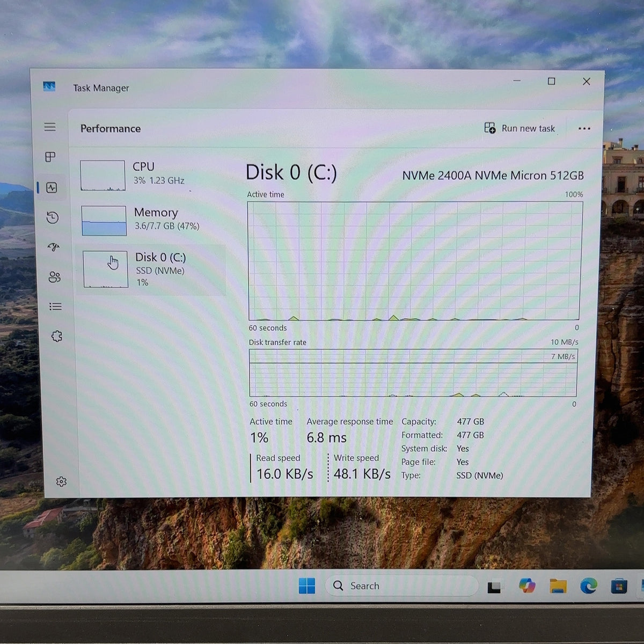This screenshot has width=644, height=644.
Task: Click the Disk 0 (C:) heading
Action: pyautogui.click(x=291, y=173)
